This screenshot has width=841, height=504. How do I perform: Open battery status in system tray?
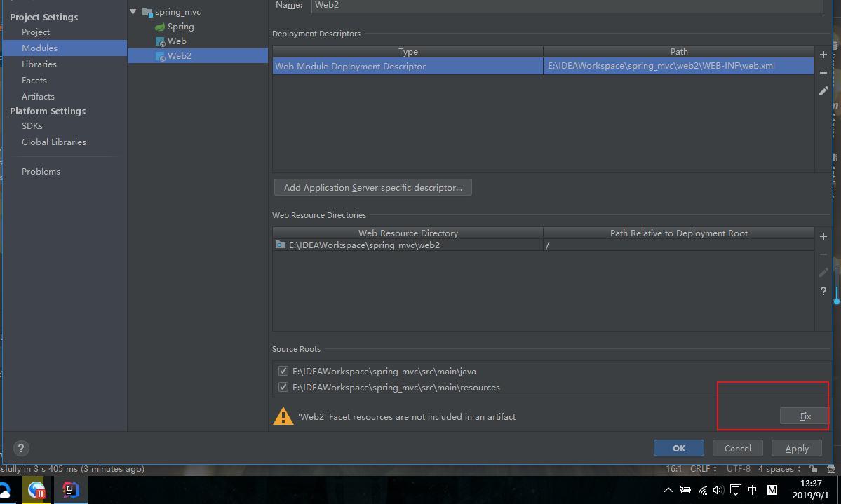tap(685, 490)
